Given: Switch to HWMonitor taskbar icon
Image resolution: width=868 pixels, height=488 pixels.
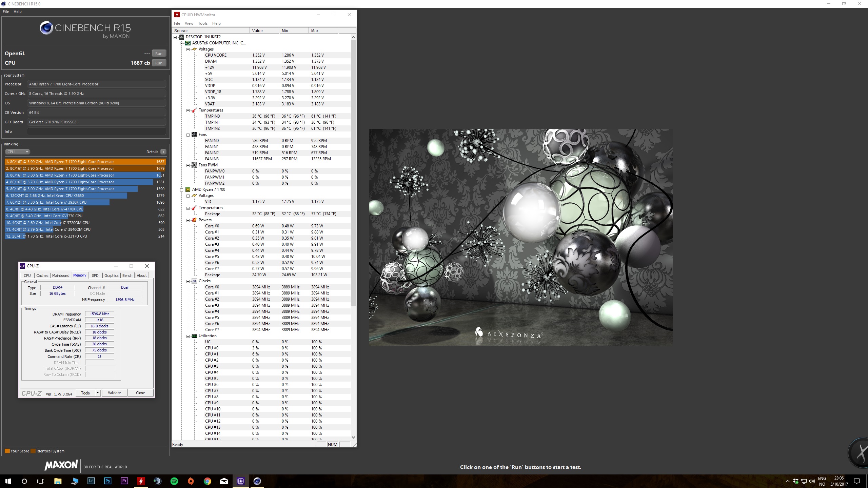Looking at the screenshot, I should (x=141, y=481).
